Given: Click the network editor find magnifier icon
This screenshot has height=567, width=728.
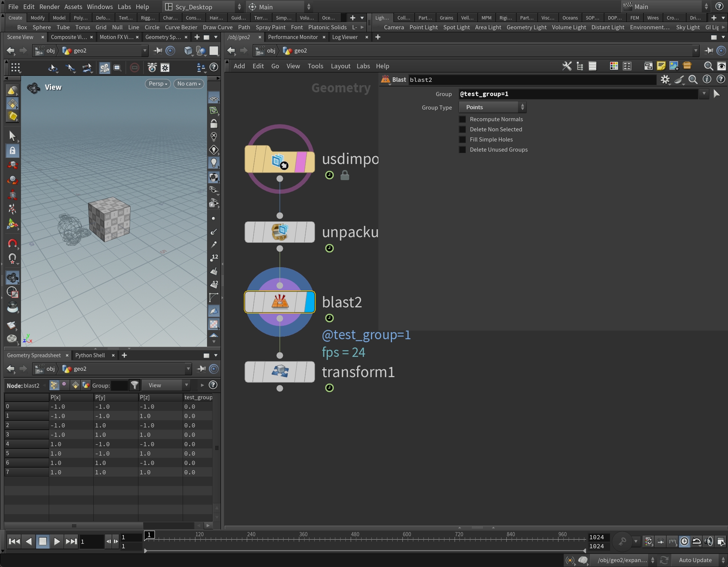Looking at the screenshot, I should tap(708, 66).
